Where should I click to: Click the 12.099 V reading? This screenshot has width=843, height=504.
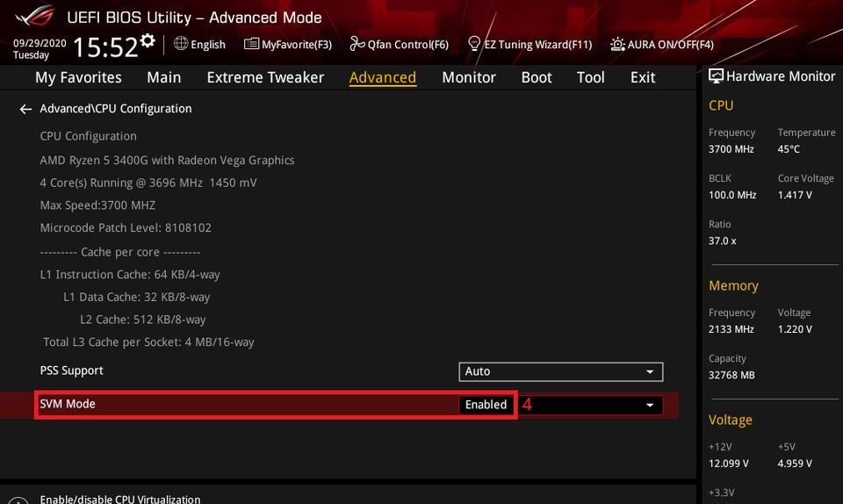click(x=729, y=464)
